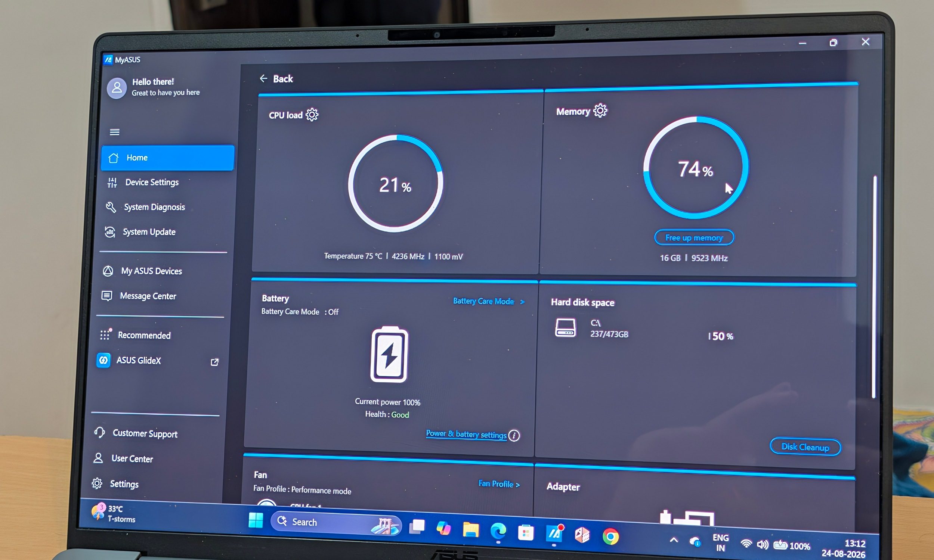Expand Fan Profile link
This screenshot has width=934, height=560.
click(x=499, y=484)
